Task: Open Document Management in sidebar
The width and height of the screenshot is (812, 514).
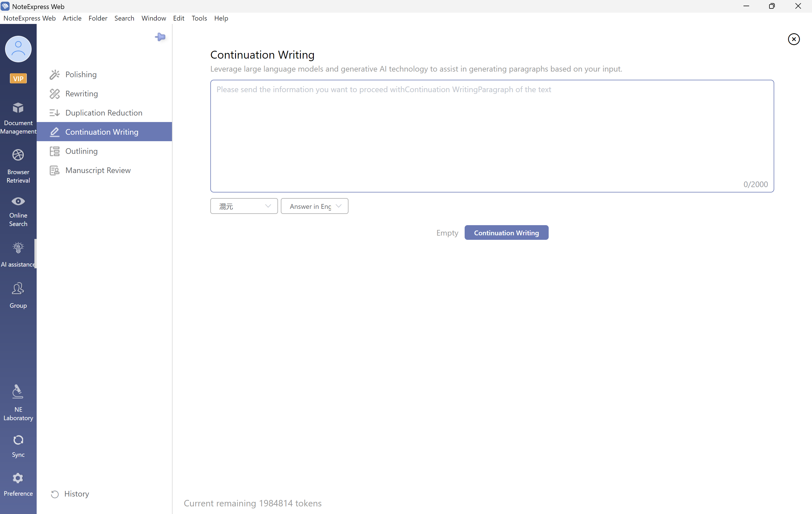Action: pyautogui.click(x=18, y=118)
